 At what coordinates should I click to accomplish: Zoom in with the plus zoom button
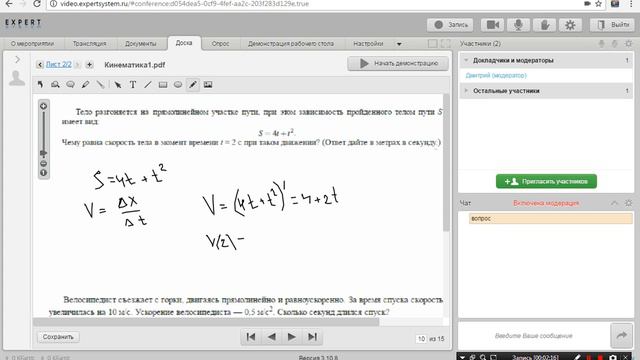(43, 106)
